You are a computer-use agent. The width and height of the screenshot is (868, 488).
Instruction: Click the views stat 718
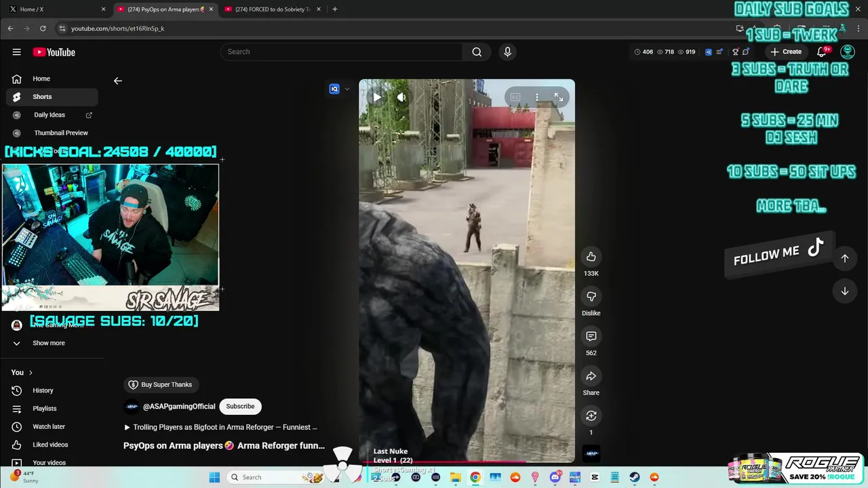(665, 52)
